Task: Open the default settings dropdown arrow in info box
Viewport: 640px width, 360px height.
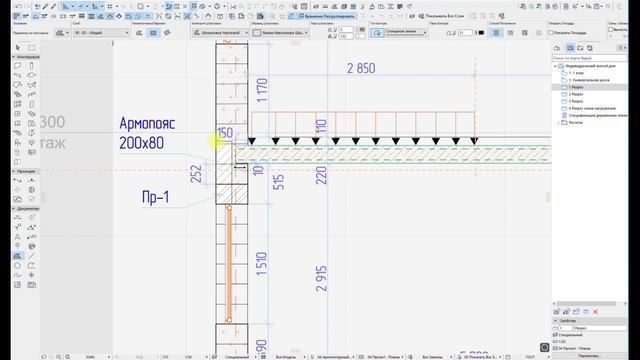Action: pyautogui.click(x=67, y=33)
